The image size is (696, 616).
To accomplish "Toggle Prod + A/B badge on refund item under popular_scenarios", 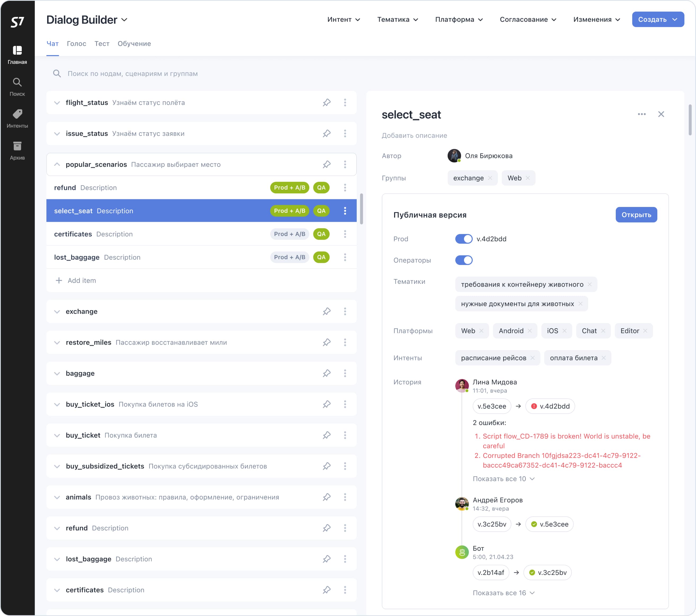I will pos(289,188).
